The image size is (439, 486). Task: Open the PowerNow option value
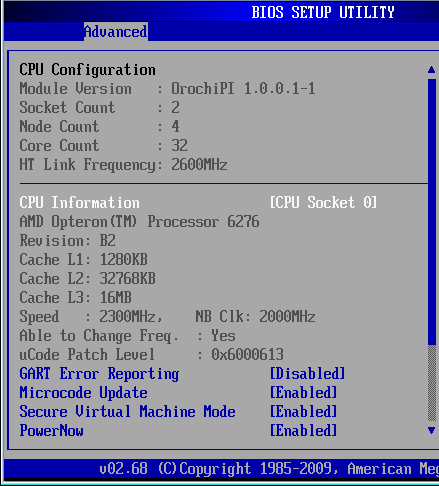click(x=303, y=430)
